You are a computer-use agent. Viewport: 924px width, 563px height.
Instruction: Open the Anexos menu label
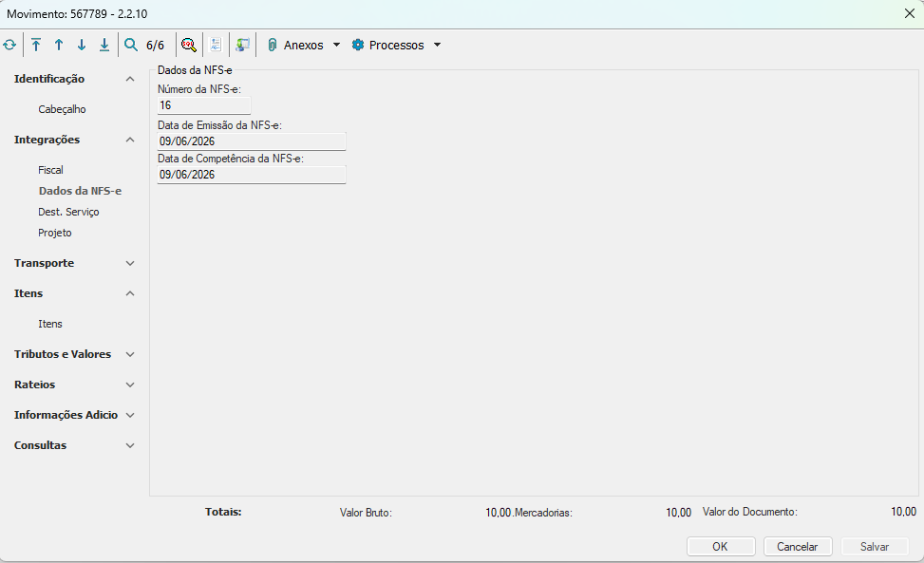(x=304, y=45)
